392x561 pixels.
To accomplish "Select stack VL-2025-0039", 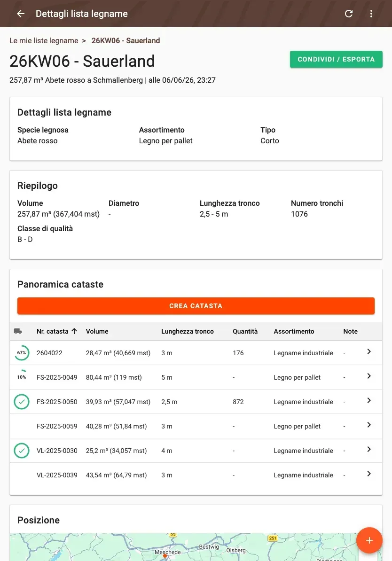I will pyautogui.click(x=57, y=475).
